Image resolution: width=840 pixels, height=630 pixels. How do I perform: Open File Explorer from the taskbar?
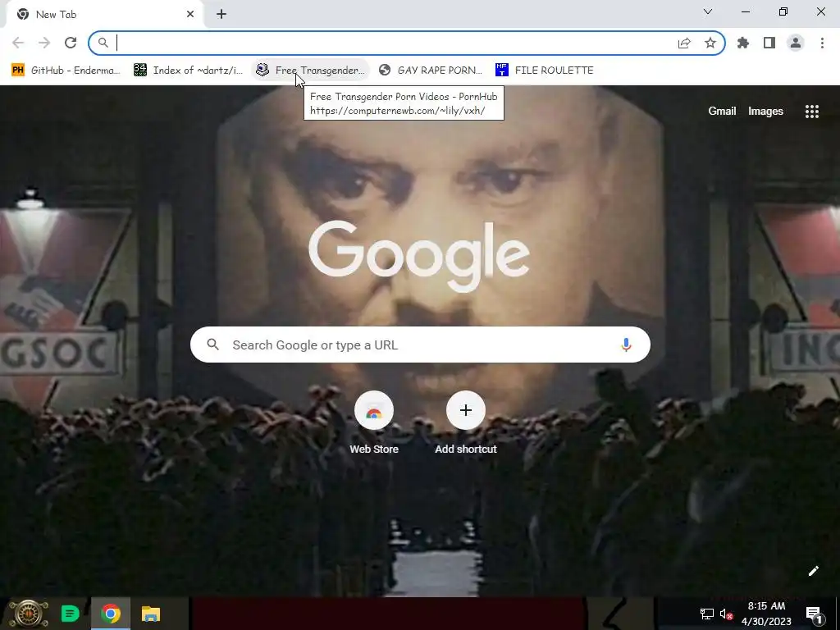coord(151,614)
